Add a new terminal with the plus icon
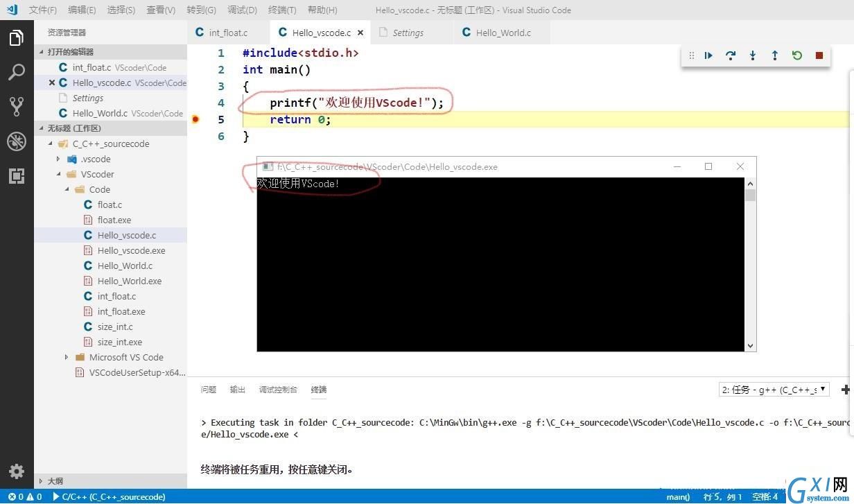The height and width of the screenshot is (504, 854). coord(846,390)
